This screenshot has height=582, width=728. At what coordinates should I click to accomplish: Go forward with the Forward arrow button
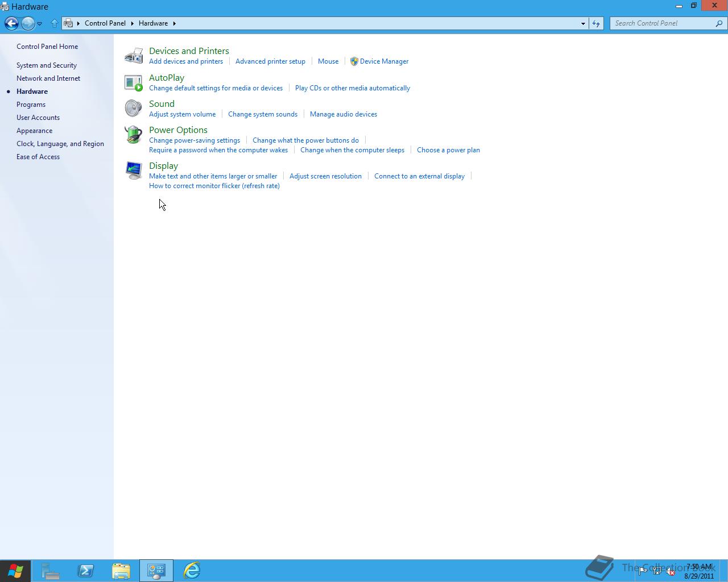tap(27, 23)
